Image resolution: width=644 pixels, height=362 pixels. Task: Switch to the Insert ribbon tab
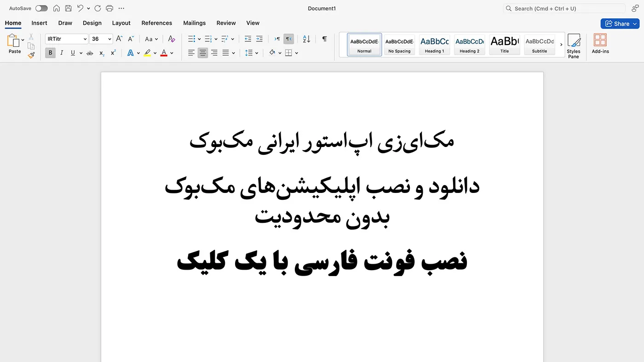pyautogui.click(x=39, y=23)
